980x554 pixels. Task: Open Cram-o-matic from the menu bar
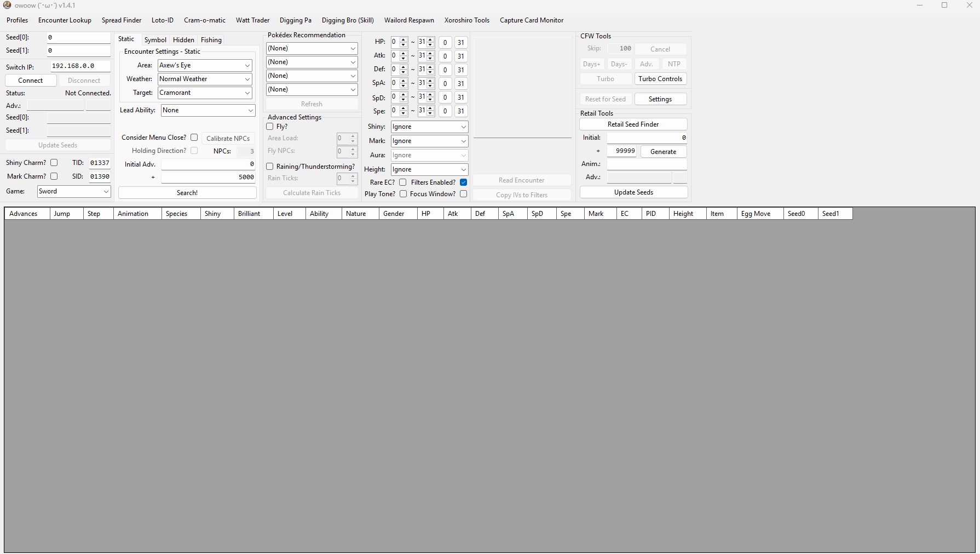pyautogui.click(x=205, y=20)
